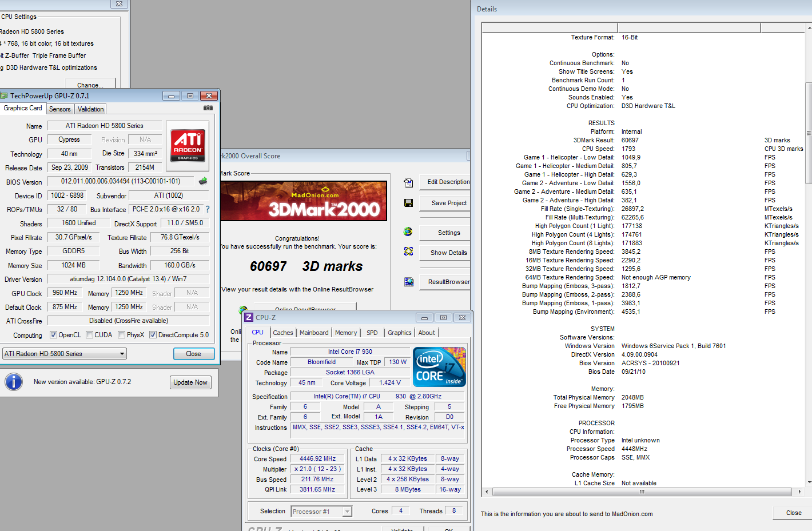Click the Details horizontal scrollbar left arrow
Screen dimensions: 812x531
tap(487, 492)
